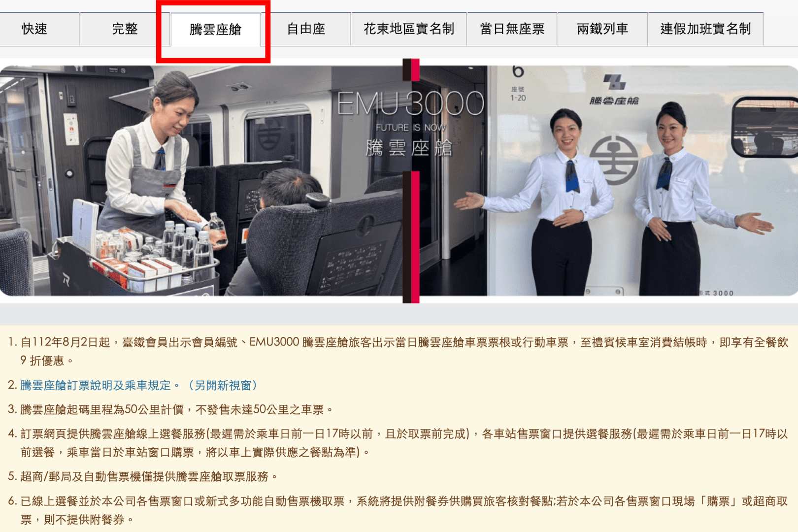Go to the 自由座 tab
Viewport: 798px width, 532px height.
coord(306,29)
